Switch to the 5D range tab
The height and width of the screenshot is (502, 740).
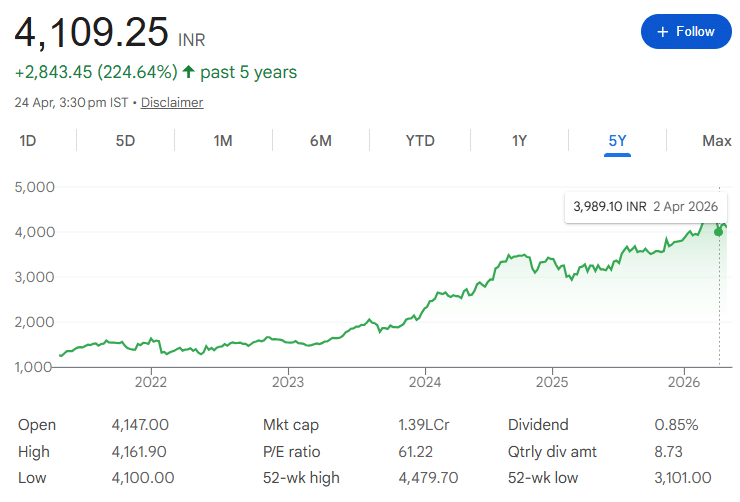point(125,141)
